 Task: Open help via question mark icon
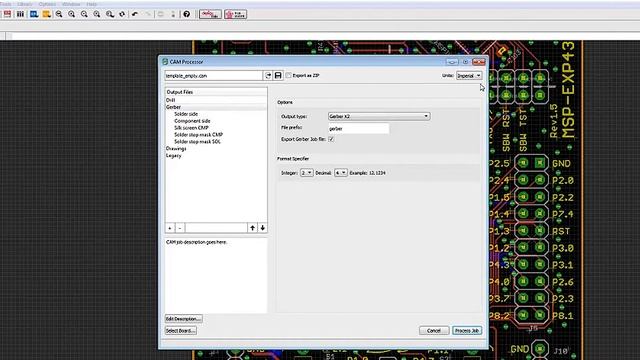tap(187, 14)
